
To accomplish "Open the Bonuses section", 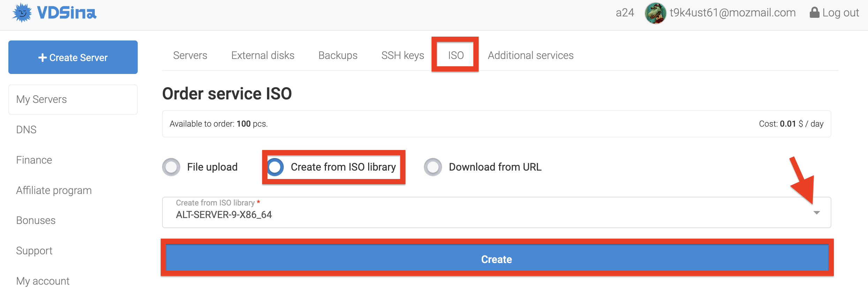I will pos(36,220).
